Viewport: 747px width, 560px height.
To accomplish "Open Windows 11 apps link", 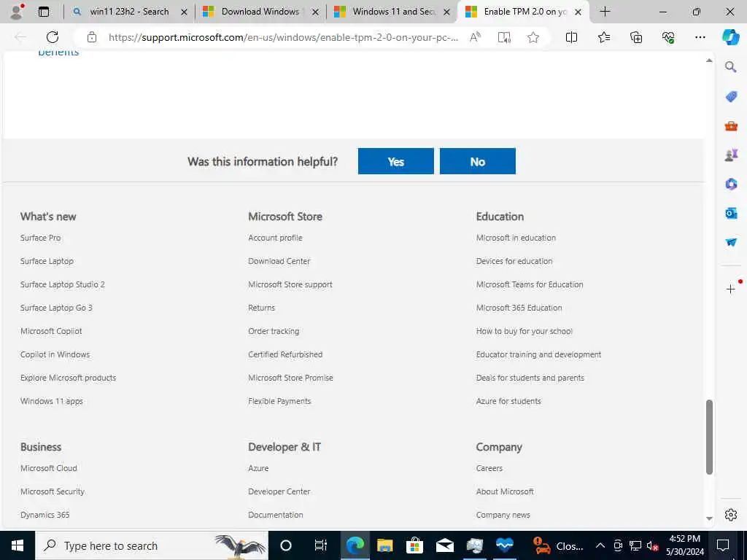I will tap(52, 401).
